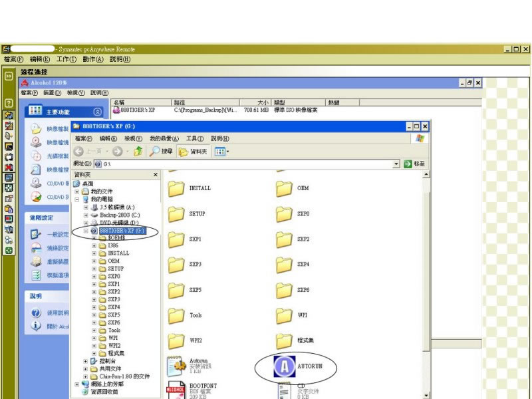This screenshot has height=399, width=532.
Task: Open 使用說明 help icon in Alcohol
Action: click(x=36, y=313)
